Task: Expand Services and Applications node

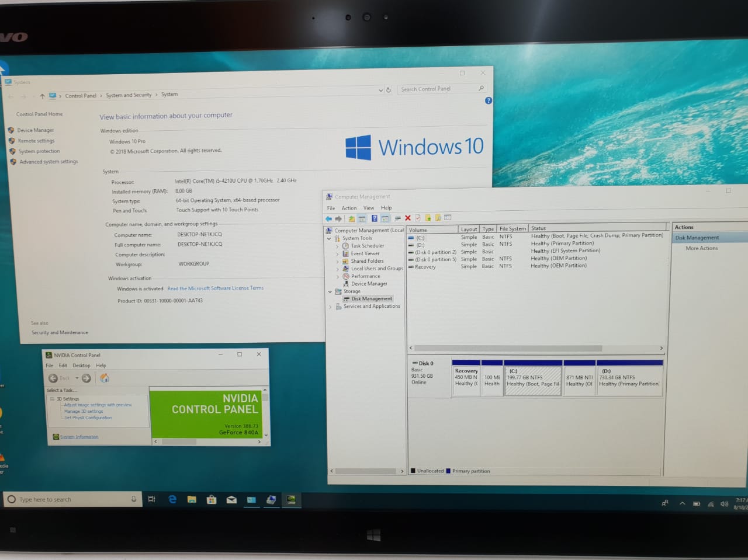Action: tap(330, 307)
